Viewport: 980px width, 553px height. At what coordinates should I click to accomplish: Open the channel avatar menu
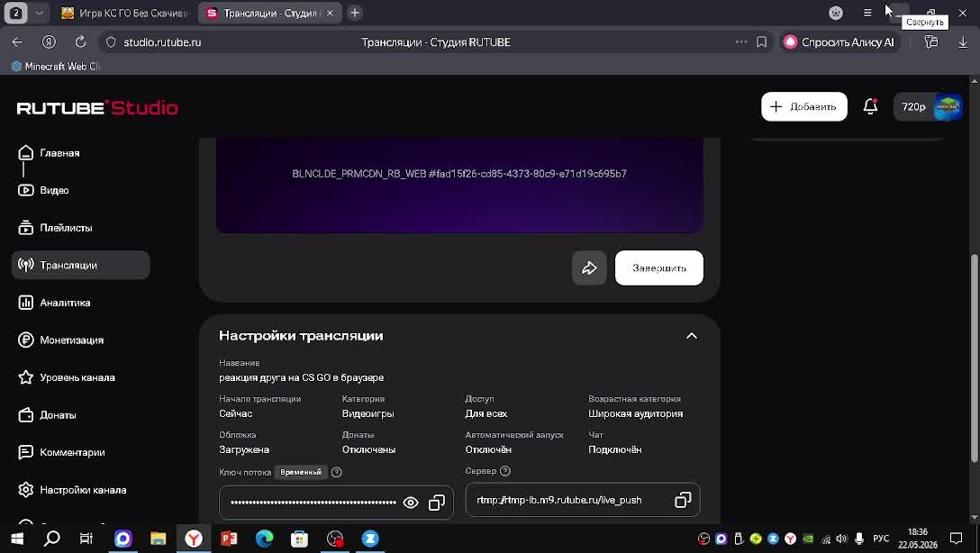click(x=948, y=107)
